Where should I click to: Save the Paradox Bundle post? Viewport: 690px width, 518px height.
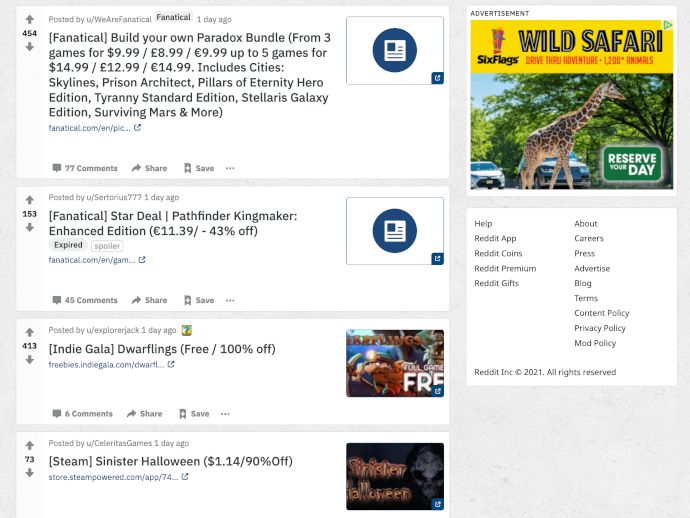tap(198, 168)
